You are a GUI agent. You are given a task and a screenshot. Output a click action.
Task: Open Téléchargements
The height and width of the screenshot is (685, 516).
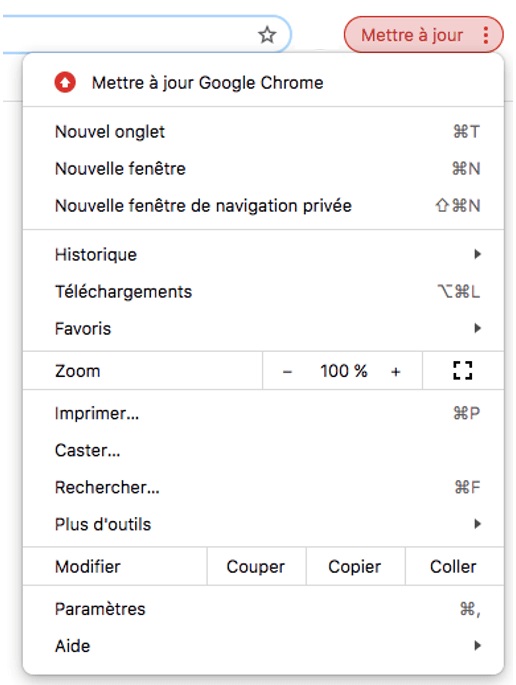coord(263,291)
